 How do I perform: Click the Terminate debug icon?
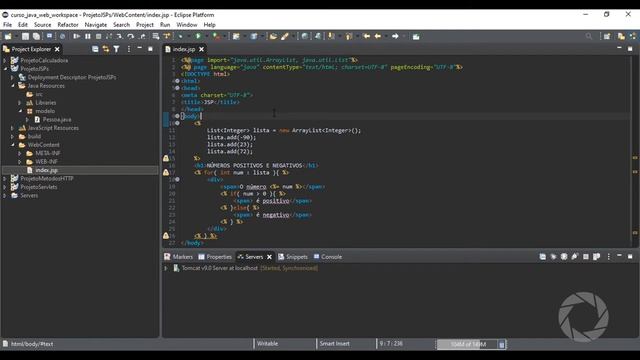point(98,36)
